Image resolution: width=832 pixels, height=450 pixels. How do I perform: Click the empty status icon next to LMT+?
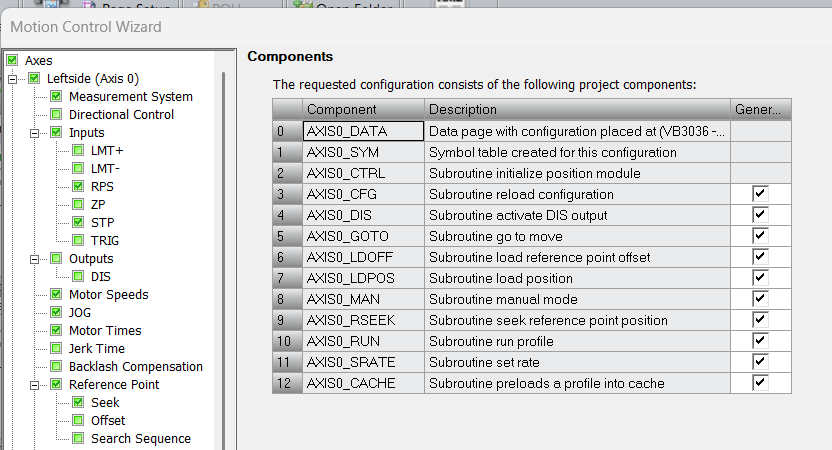(x=78, y=151)
